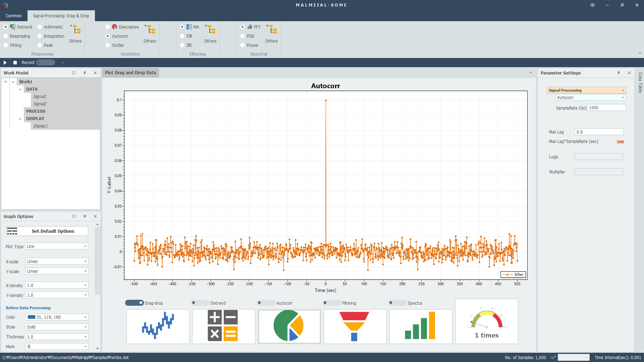
Task: Click the Statistics Others tree icon
Action: pos(151,30)
